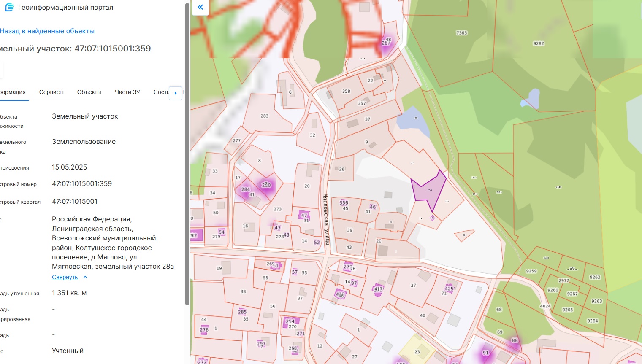The image size is (642, 364).
Task: Collapse the side panel with double-chevron button
Action: (200, 7)
